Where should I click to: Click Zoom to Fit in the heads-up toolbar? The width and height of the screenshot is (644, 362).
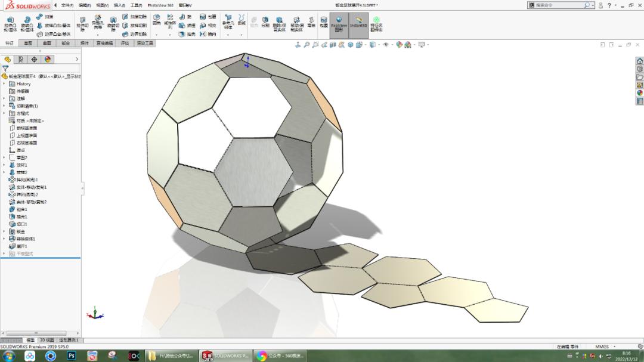(305, 45)
